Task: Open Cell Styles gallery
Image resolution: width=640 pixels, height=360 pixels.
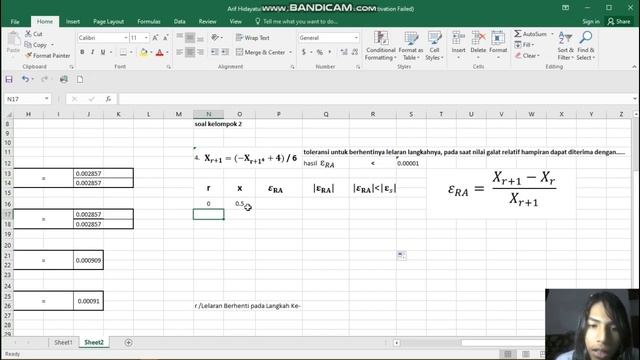Action: (x=434, y=46)
